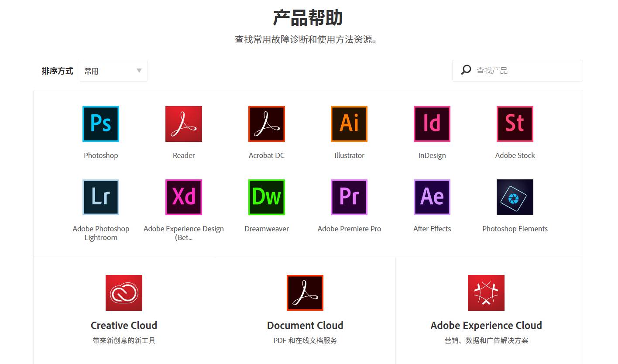Image resolution: width=618 pixels, height=364 pixels.
Task: Open the Adobe Premiere Pro label
Action: 349,229
